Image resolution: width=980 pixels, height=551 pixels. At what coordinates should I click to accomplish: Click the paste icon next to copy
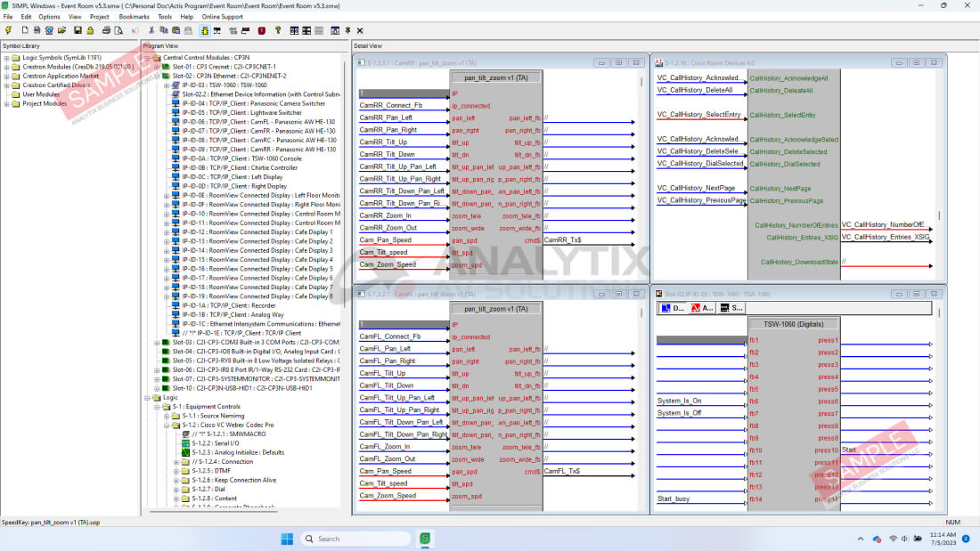coord(176,30)
